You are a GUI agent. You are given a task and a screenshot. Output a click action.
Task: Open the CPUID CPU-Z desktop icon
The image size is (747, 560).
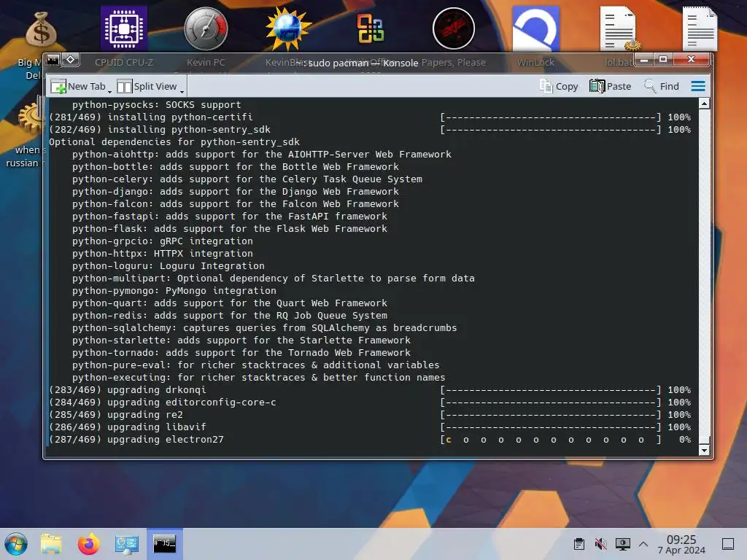(x=124, y=28)
